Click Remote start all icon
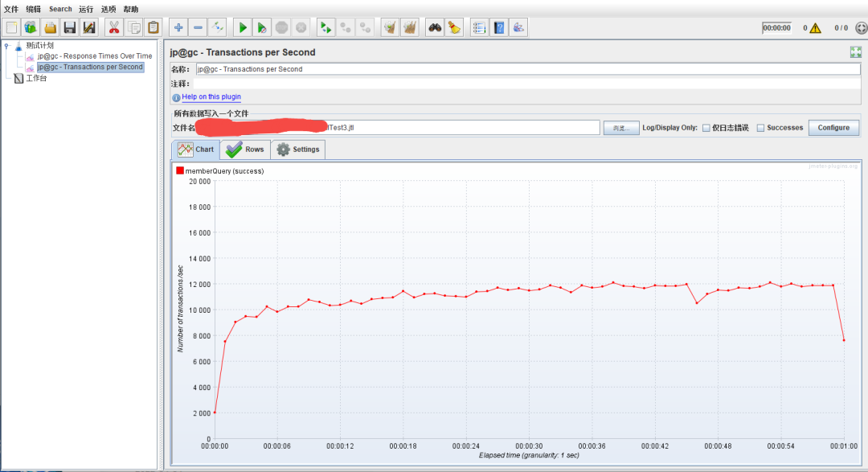Image resolution: width=868 pixels, height=472 pixels. coord(326,27)
